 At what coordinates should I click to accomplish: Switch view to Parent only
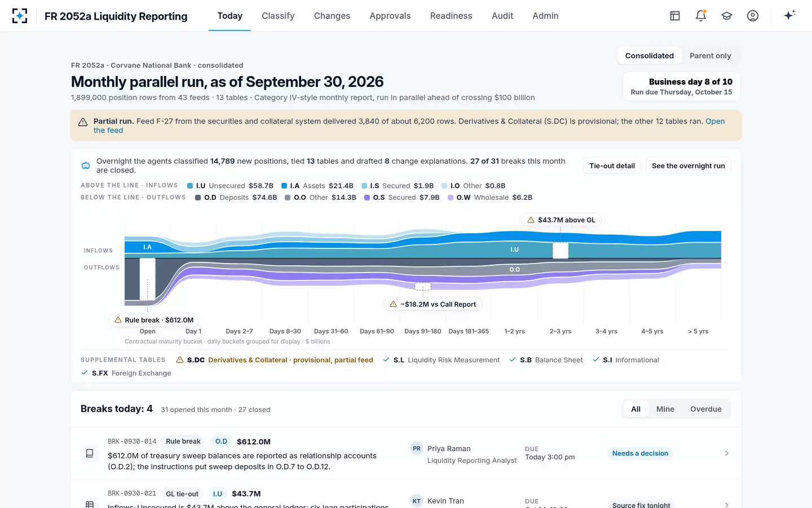point(710,55)
